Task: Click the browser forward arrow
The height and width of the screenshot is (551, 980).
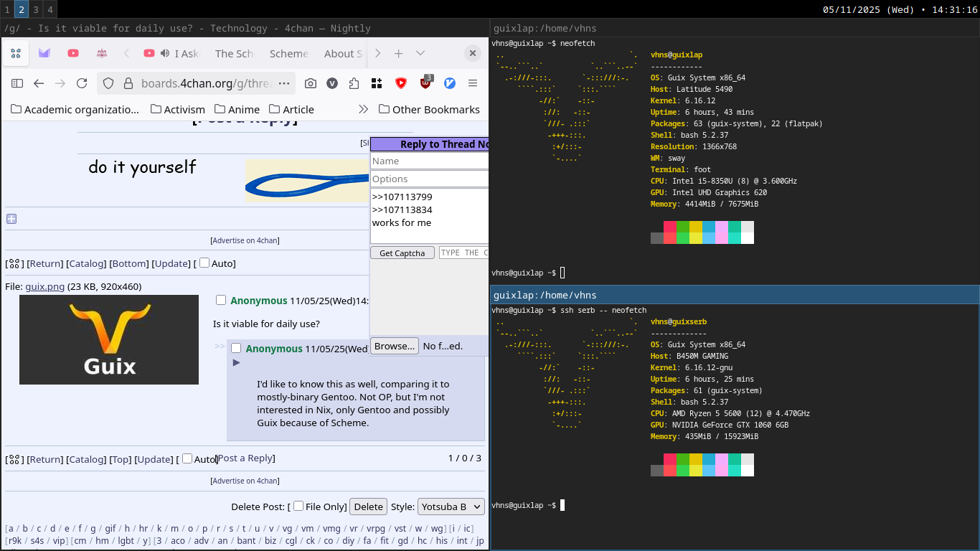Action: [60, 83]
